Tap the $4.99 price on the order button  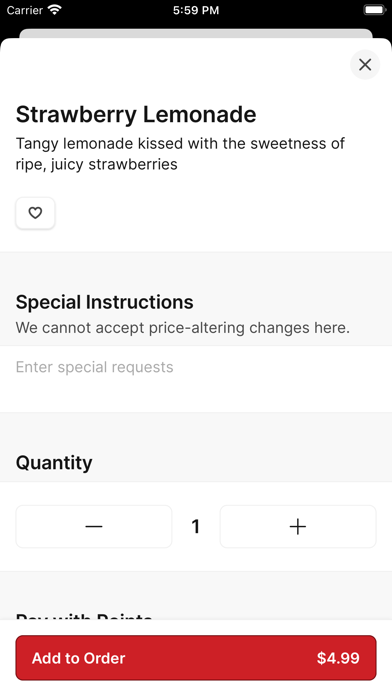338,658
